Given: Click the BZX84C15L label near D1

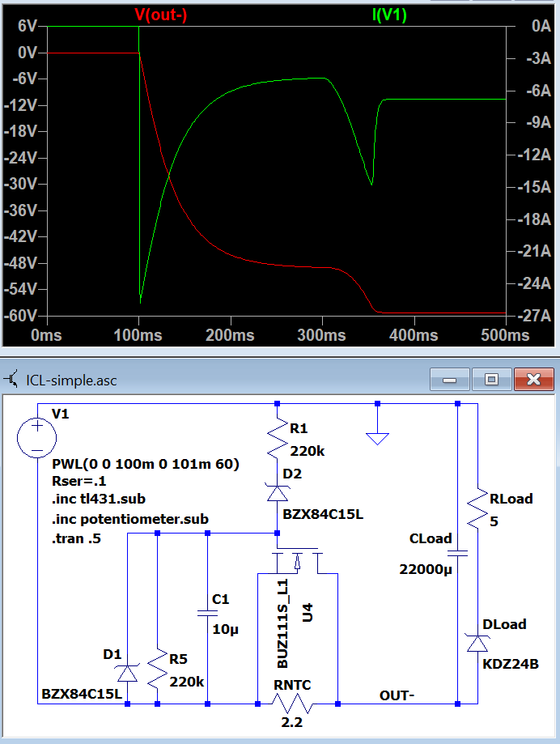Looking at the screenshot, I should [x=82, y=694].
